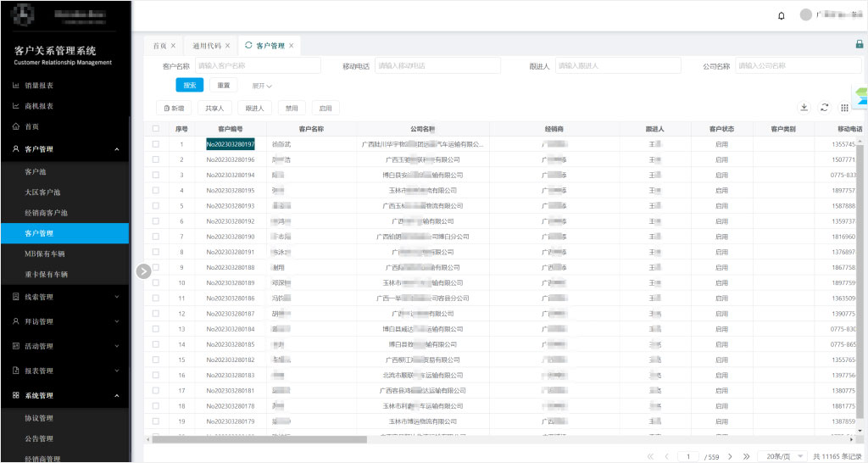Check the row for No202303280192

pyautogui.click(x=156, y=221)
